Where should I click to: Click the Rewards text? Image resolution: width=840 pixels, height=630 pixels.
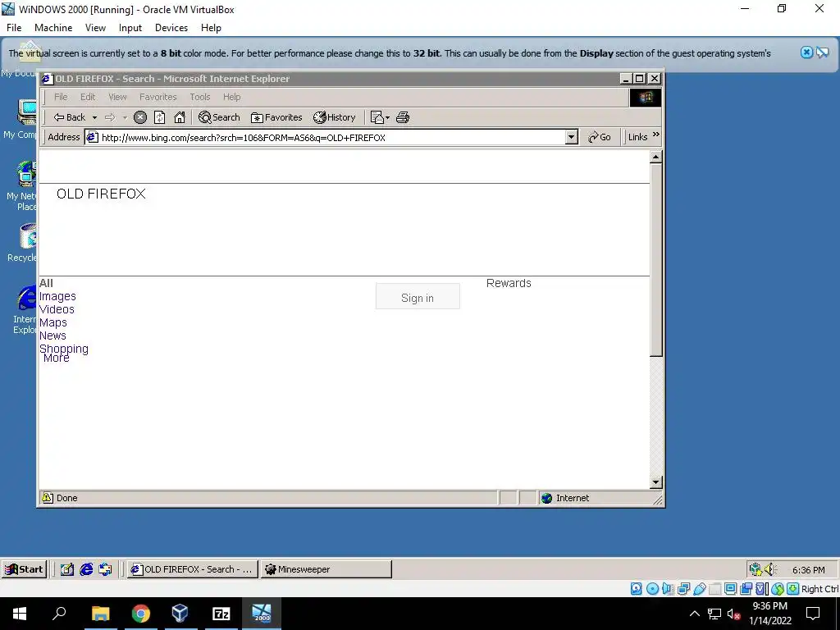tap(509, 283)
